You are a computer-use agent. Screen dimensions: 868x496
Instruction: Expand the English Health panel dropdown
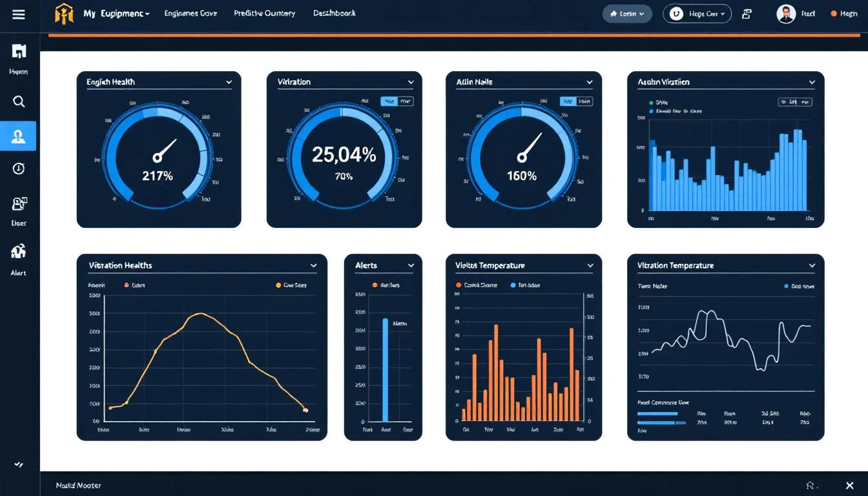coord(229,82)
